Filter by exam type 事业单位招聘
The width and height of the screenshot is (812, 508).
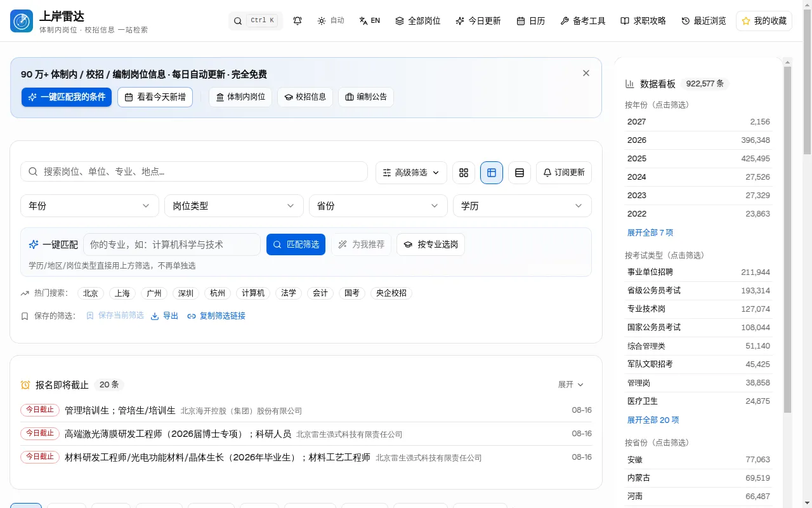click(698, 272)
